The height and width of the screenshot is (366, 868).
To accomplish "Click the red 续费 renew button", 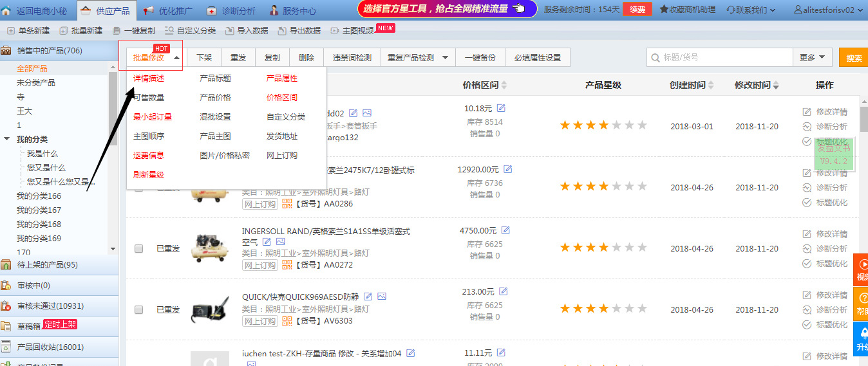I will 637,10.
